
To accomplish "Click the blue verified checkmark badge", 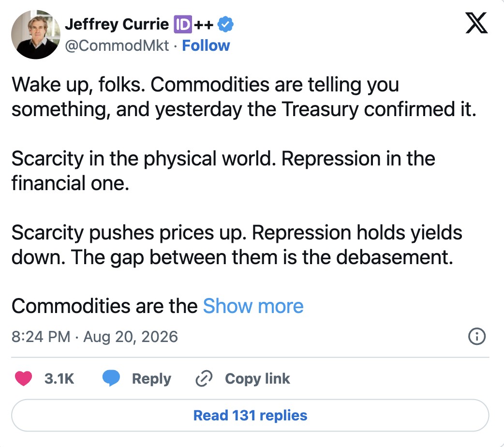I will 226,24.
